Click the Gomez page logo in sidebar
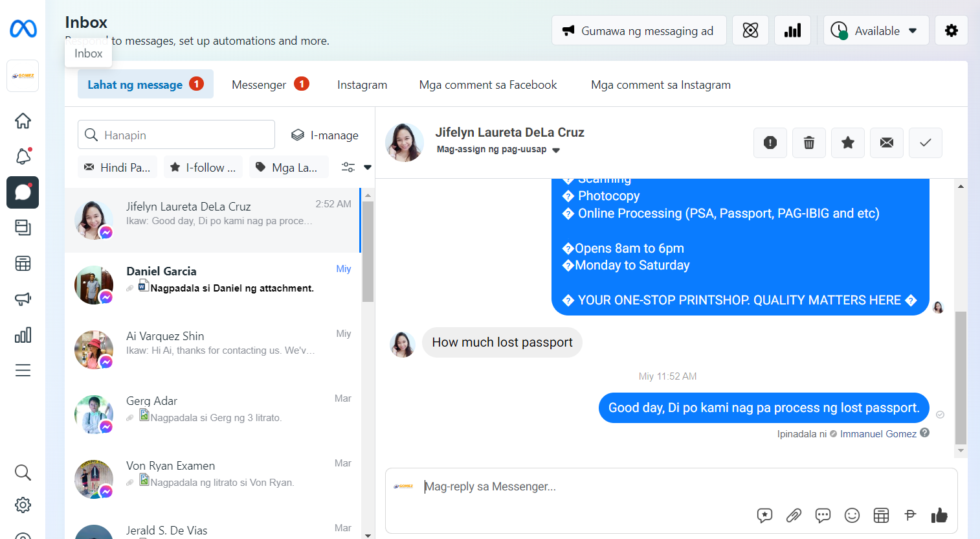Screen dimensions: 980x539 tap(23, 76)
